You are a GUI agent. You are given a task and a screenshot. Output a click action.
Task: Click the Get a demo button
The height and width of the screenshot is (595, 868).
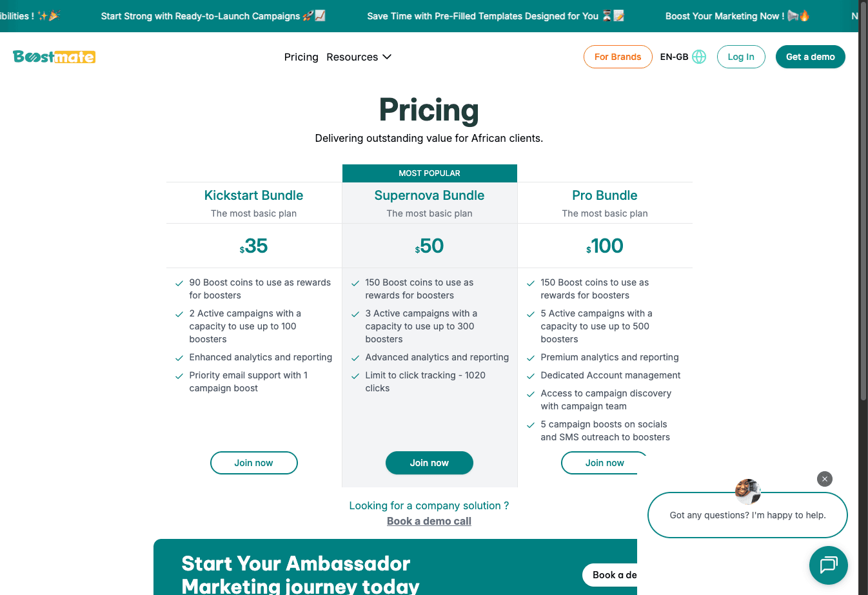point(810,57)
